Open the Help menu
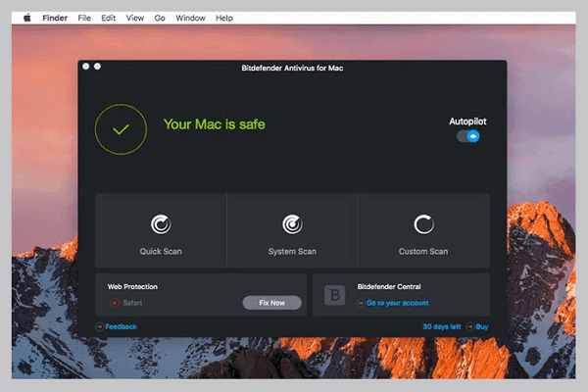The width and height of the screenshot is (588, 392). (224, 18)
